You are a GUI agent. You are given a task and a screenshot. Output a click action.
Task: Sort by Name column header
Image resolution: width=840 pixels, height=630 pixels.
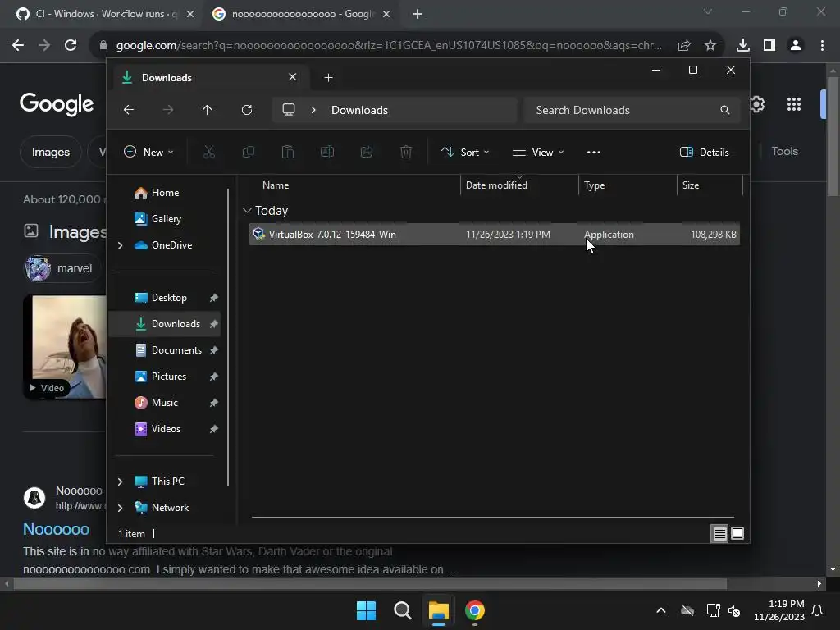coord(354,185)
